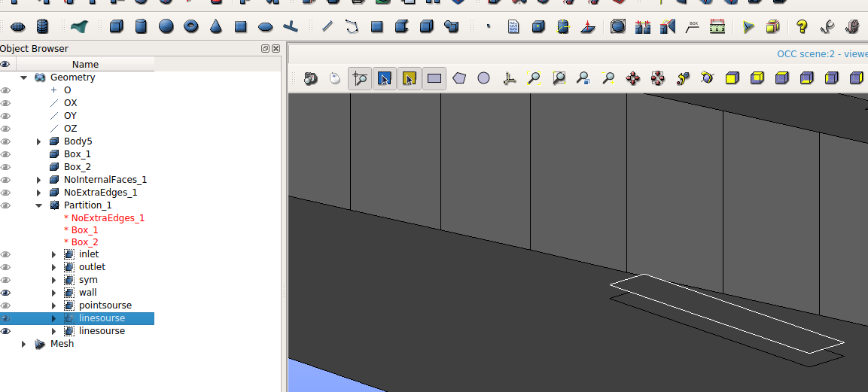Close the Object Browser panel
This screenshot has width=868, height=392.
(x=276, y=49)
